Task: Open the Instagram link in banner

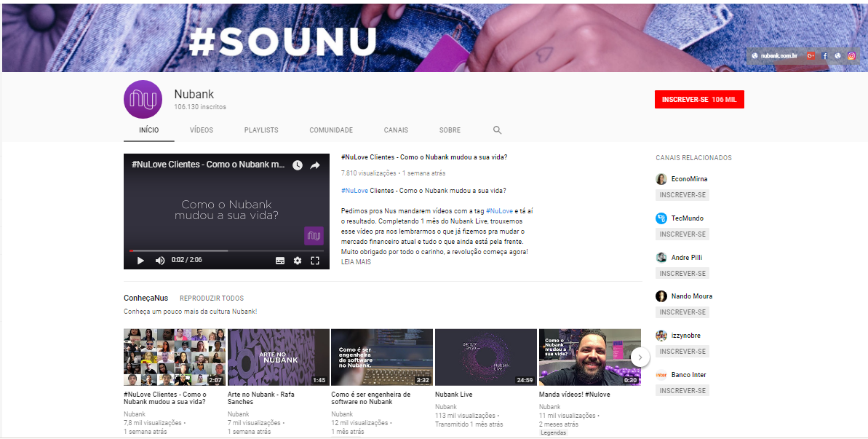Action: (x=851, y=55)
